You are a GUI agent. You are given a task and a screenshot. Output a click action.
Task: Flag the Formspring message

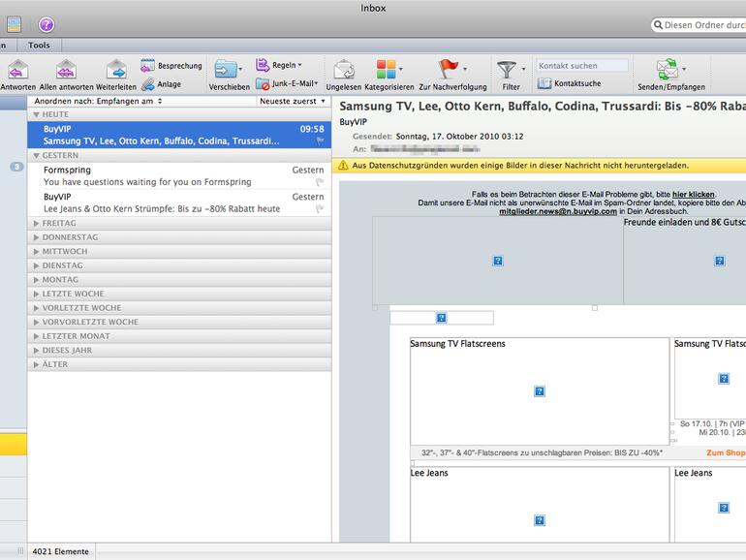pos(320,182)
